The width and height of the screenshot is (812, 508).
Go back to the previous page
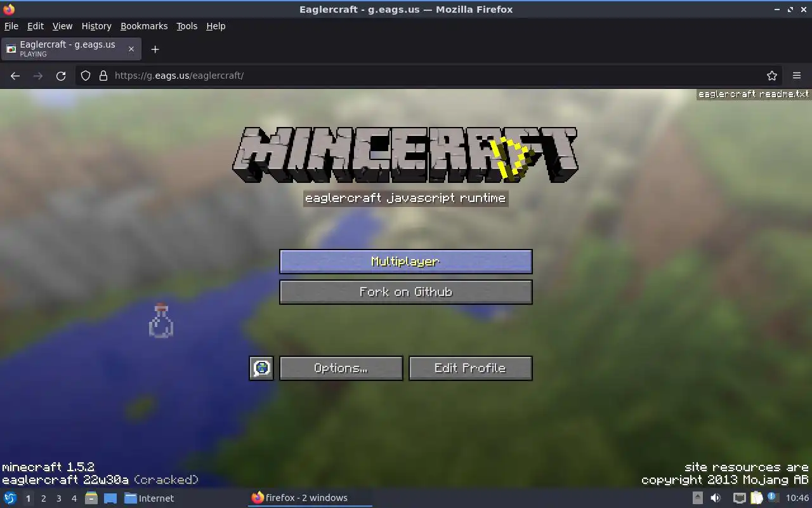(15, 76)
